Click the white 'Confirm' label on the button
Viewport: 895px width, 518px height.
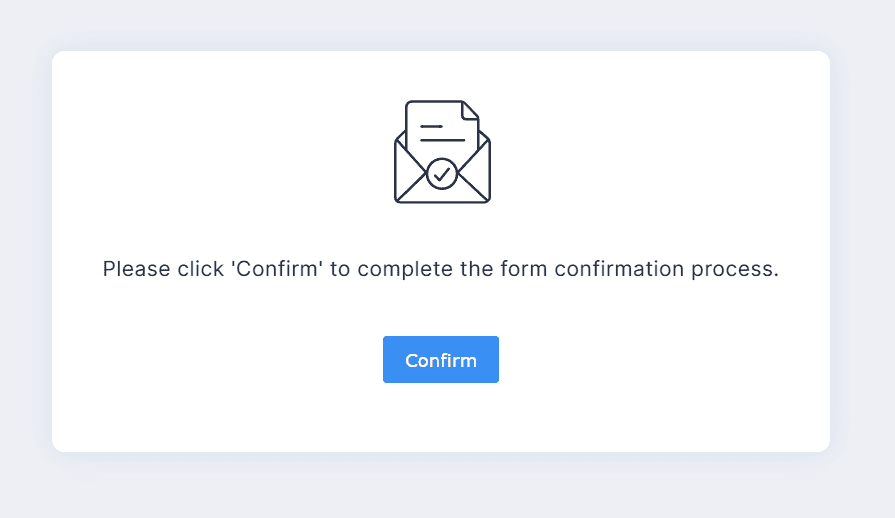[x=440, y=360]
